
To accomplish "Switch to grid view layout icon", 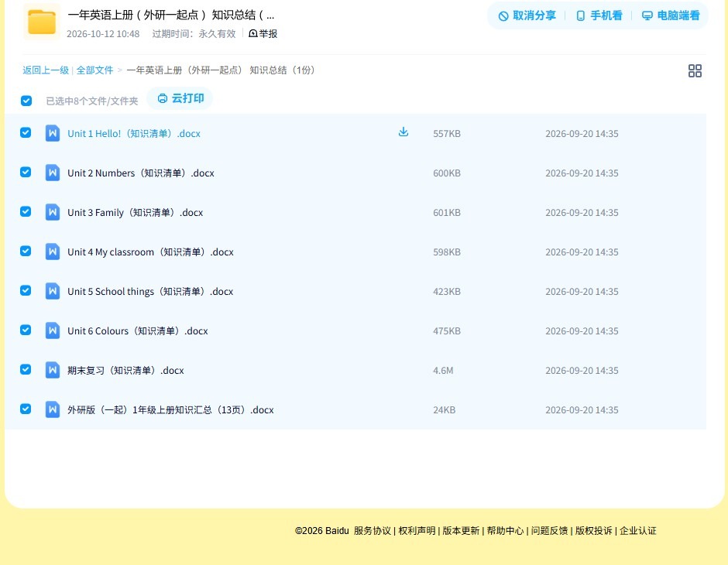I will tap(695, 70).
